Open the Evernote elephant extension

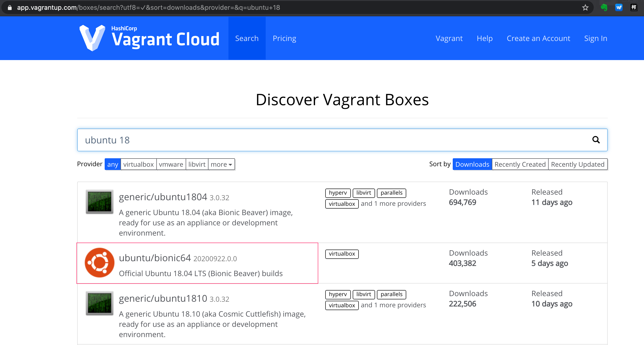pos(604,7)
